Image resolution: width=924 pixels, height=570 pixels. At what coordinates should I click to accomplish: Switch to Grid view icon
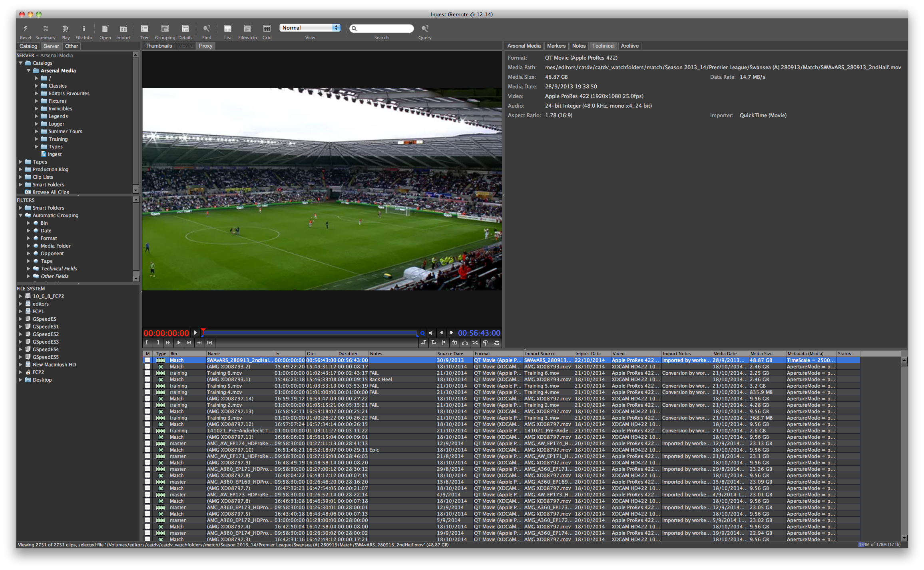point(267,28)
